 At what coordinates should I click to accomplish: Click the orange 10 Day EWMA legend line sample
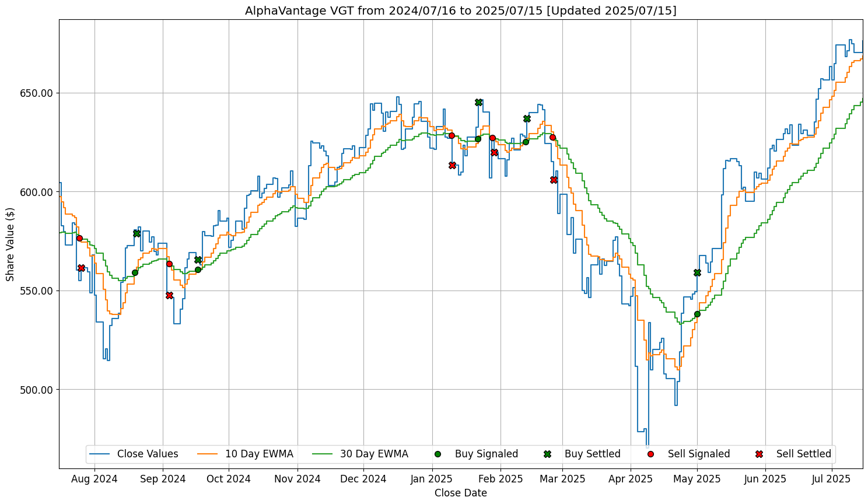click(208, 454)
